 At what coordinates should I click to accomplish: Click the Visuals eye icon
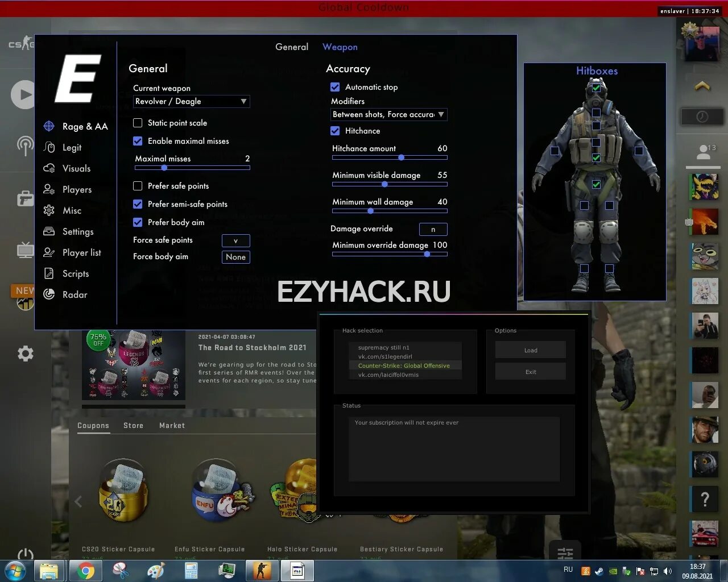[49, 168]
